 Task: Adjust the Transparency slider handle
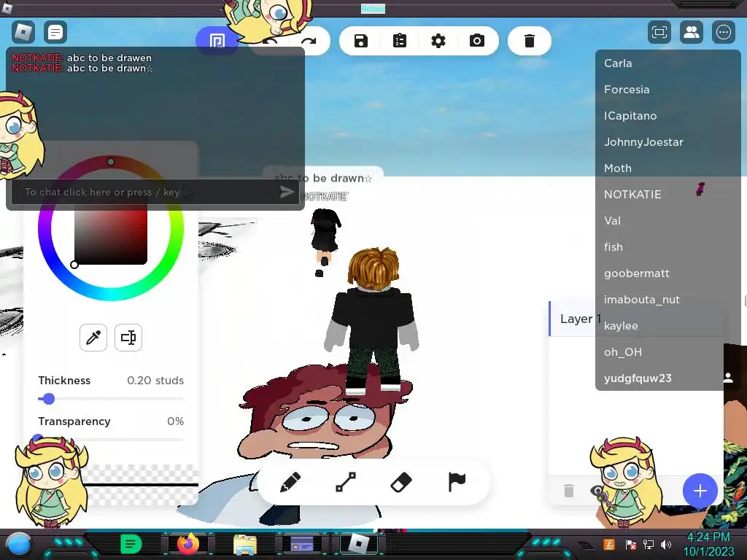click(x=38, y=438)
